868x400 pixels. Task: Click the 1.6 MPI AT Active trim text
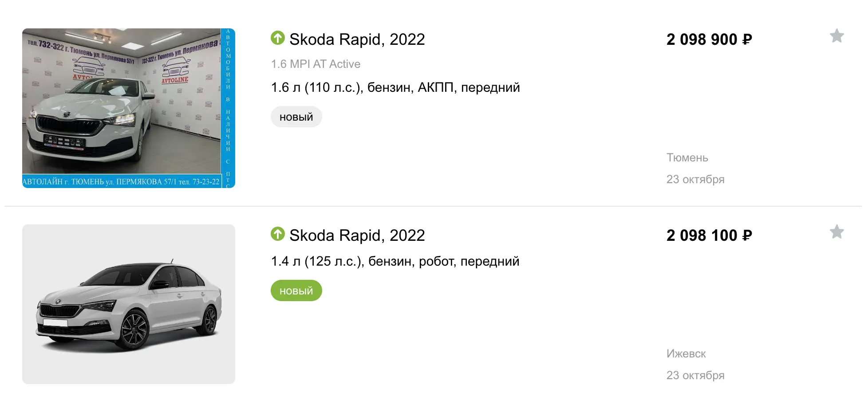pyautogui.click(x=316, y=64)
